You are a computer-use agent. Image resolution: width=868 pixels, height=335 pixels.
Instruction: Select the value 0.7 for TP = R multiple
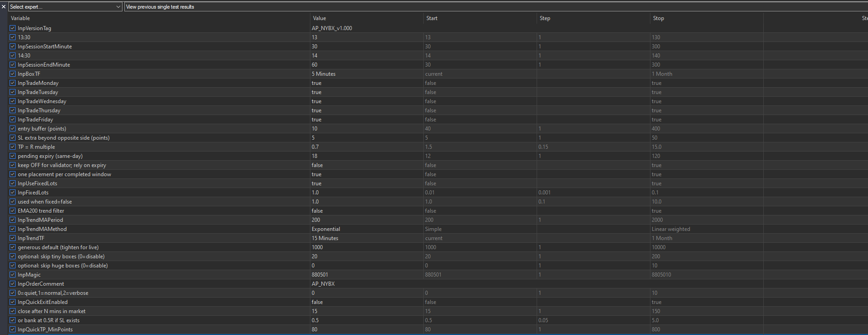367,147
